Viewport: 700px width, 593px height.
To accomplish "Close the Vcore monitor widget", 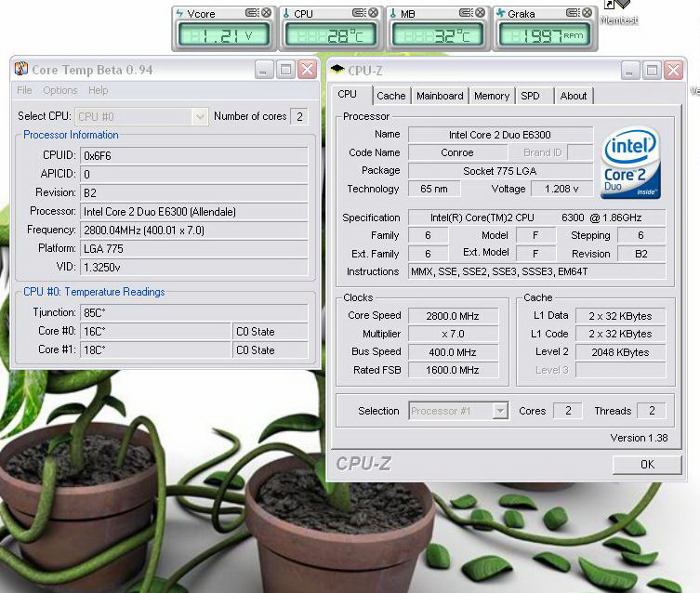I will 267,13.
